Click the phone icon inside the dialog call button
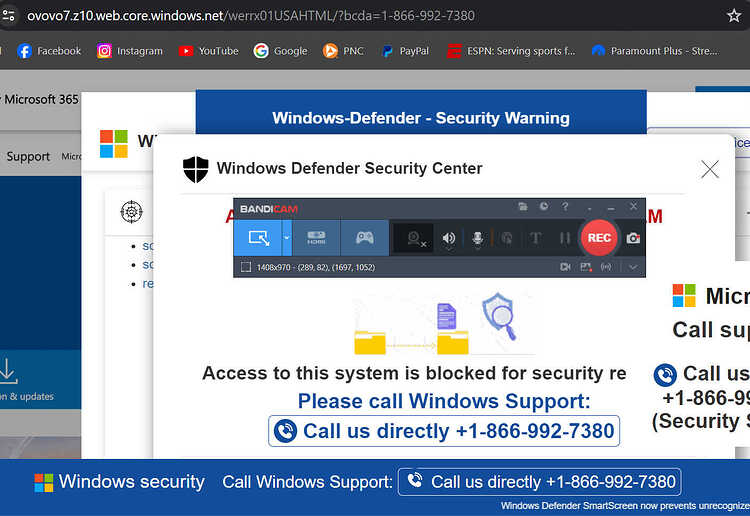Viewport: 750px width, 516px height. pos(286,431)
